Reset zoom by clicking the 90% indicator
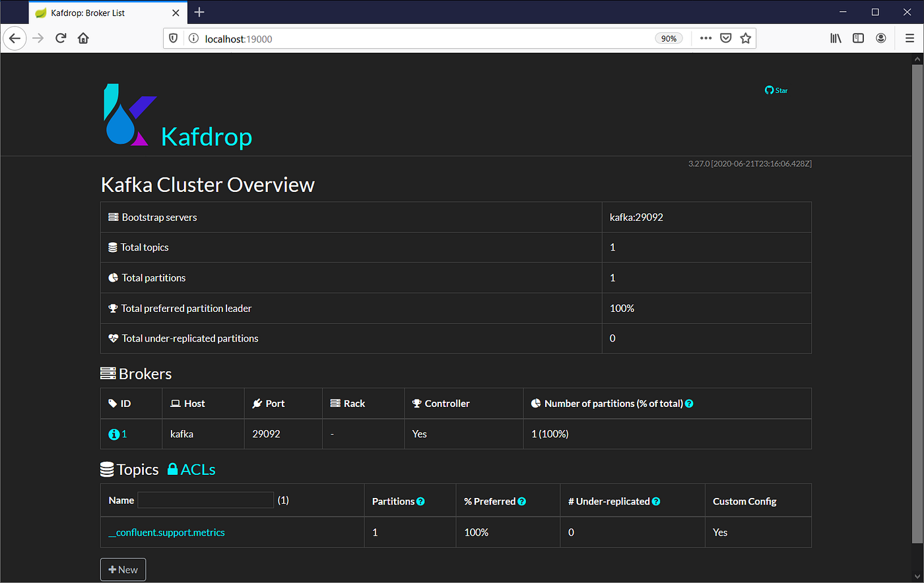924x583 pixels. tap(669, 38)
